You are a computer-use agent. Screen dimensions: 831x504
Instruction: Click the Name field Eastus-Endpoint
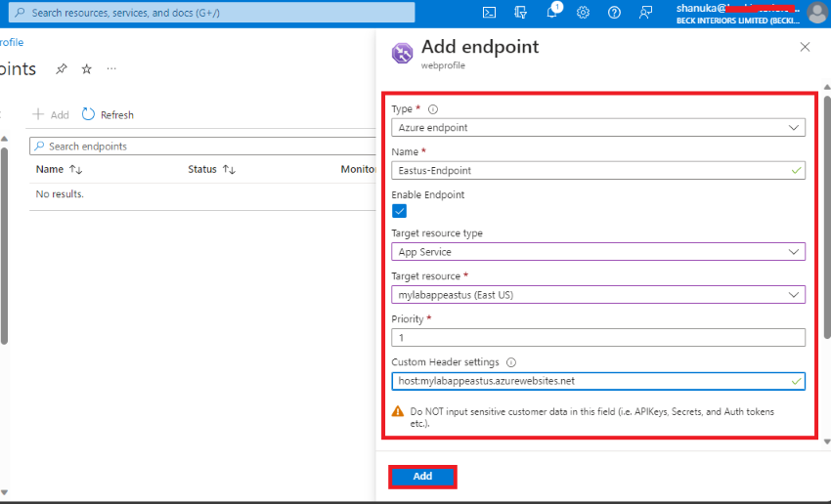tap(598, 171)
